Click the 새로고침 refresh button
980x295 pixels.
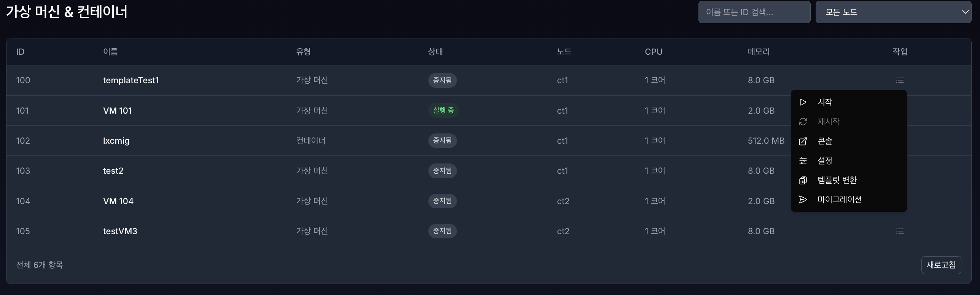tap(941, 265)
